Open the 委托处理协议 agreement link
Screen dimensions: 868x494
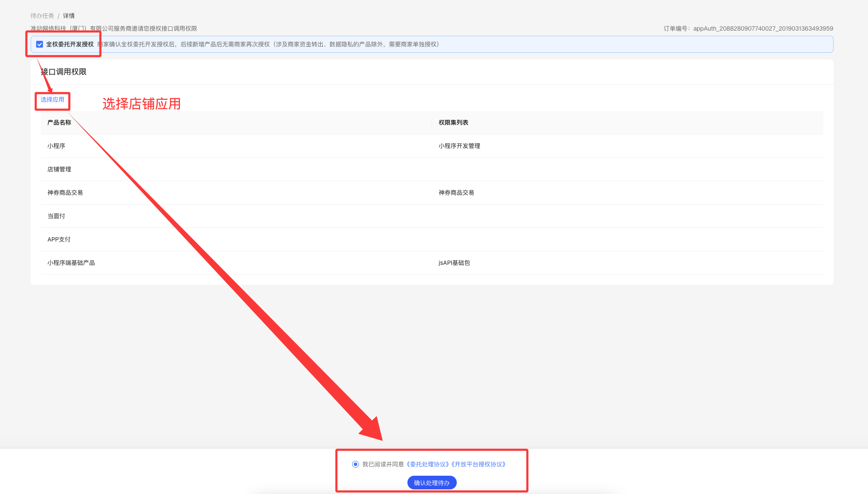coord(428,464)
